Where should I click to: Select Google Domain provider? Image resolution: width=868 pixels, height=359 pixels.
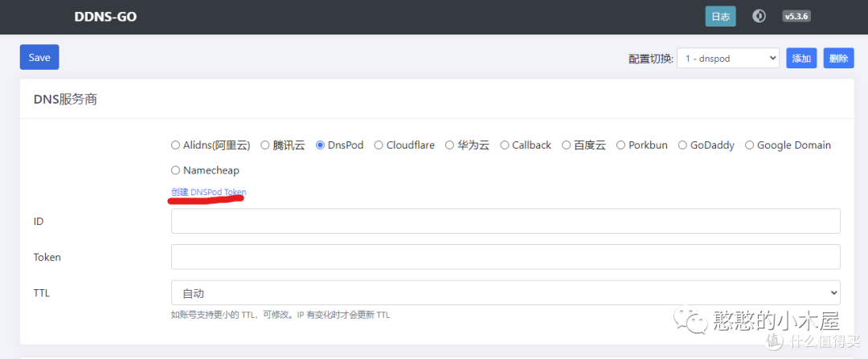coord(749,145)
